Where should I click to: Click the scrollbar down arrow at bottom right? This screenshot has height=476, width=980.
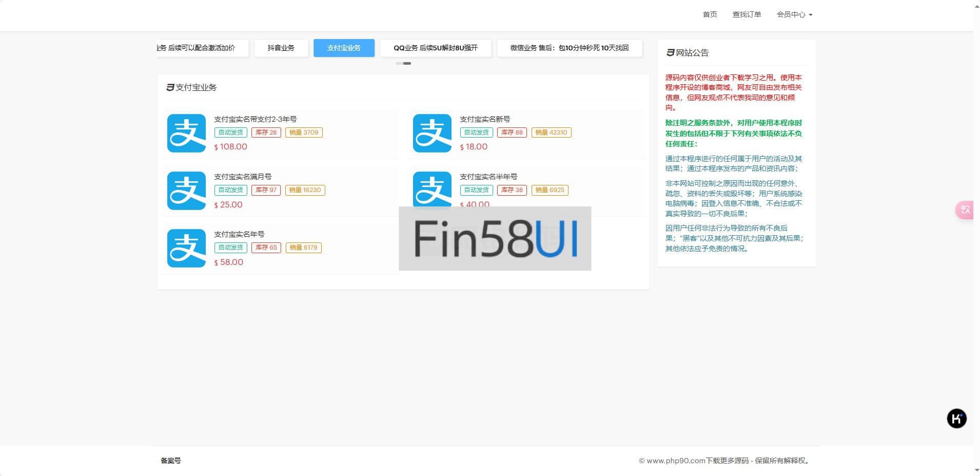pyautogui.click(x=976, y=470)
